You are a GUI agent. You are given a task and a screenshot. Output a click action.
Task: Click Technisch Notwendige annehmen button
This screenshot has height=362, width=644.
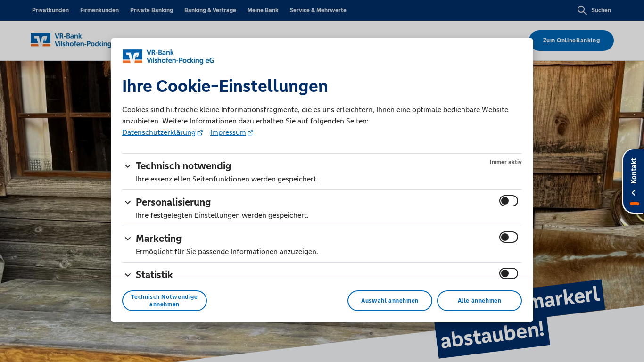[x=165, y=301]
